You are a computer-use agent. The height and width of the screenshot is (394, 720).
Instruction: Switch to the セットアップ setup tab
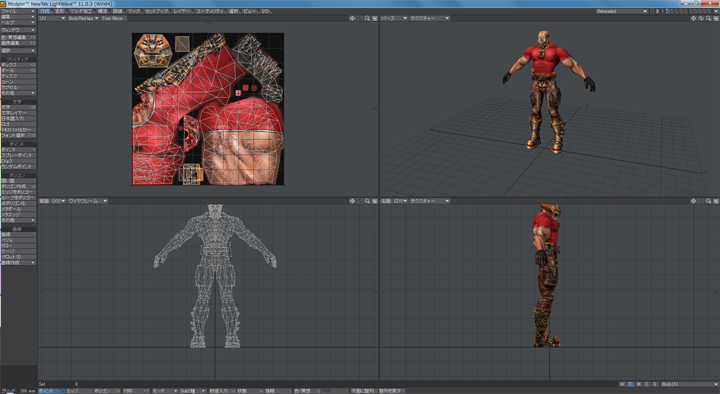[x=157, y=11]
